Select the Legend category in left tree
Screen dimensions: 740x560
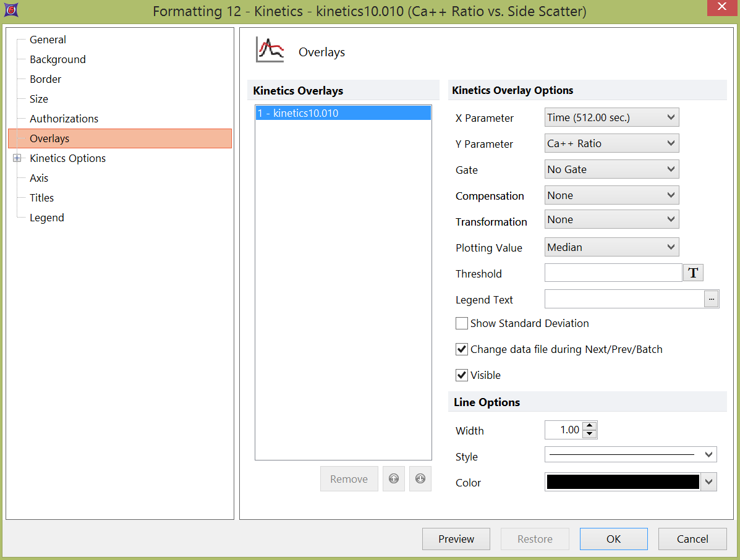[x=47, y=218]
